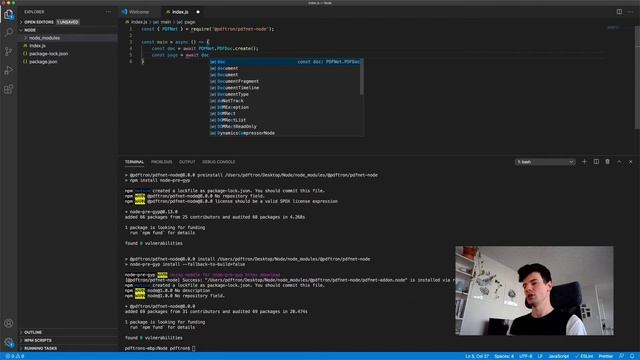Viewport: 640px width, 360px height.
Task: Click the feedback icon in status bar
Action: click(x=621, y=356)
